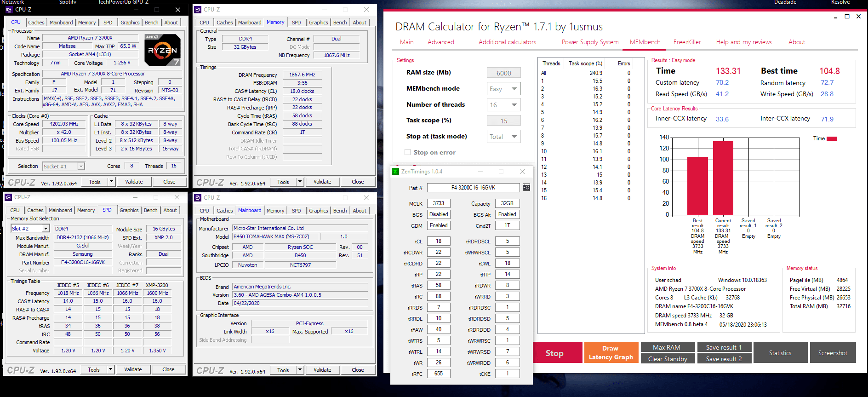The image size is (868, 397).
Task: Enable the Stop on error checkbox
Action: [407, 152]
